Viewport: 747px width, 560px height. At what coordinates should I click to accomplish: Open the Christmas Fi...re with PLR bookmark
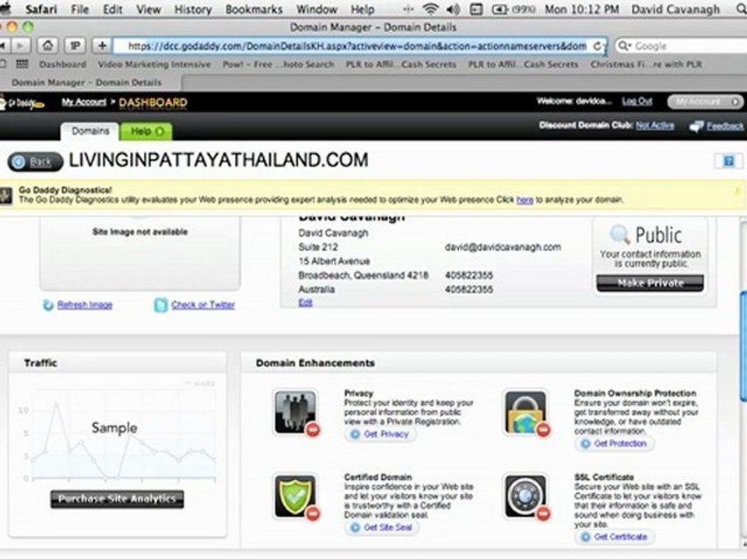click(x=646, y=64)
